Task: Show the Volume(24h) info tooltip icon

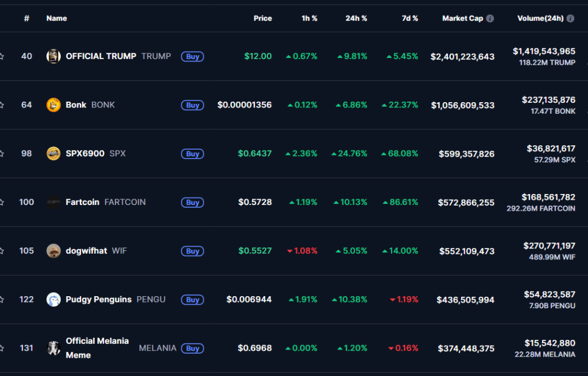Action: click(570, 18)
